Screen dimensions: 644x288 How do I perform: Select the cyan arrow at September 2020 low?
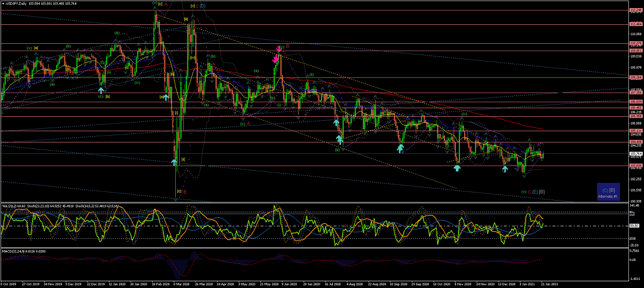click(x=400, y=147)
